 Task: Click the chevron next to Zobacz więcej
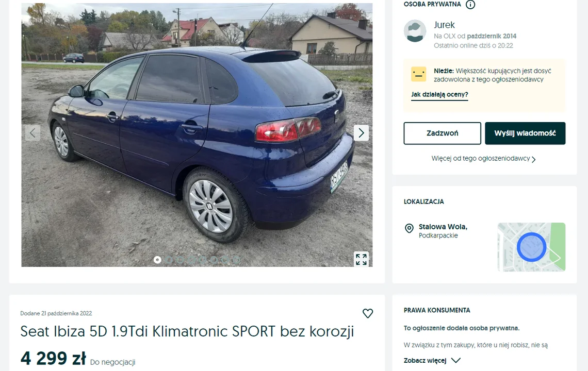pyautogui.click(x=455, y=361)
